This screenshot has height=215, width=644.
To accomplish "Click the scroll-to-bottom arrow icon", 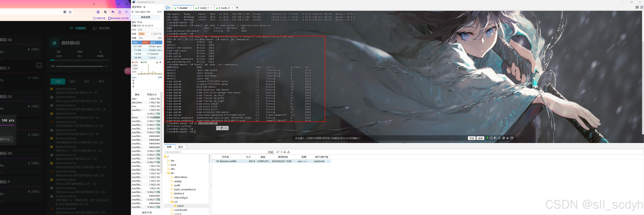I will 508,138.
